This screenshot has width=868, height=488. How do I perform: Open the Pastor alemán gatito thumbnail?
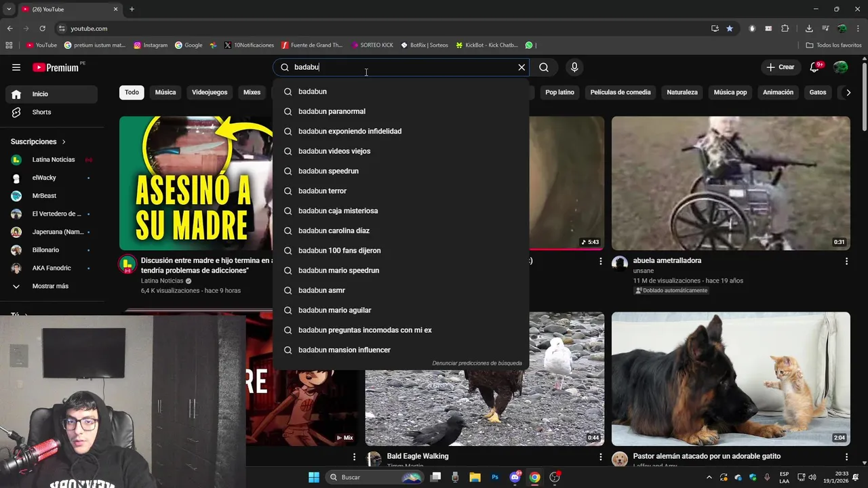point(730,379)
